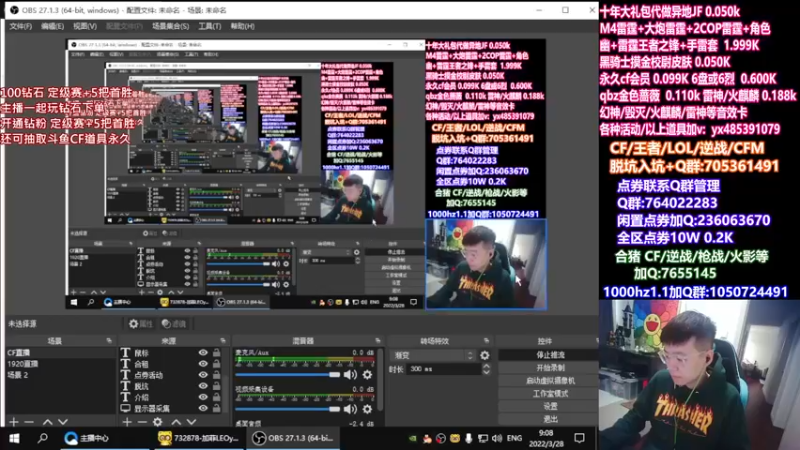Move selected source up arrow
The width and height of the screenshot is (800, 450).
pos(176,422)
